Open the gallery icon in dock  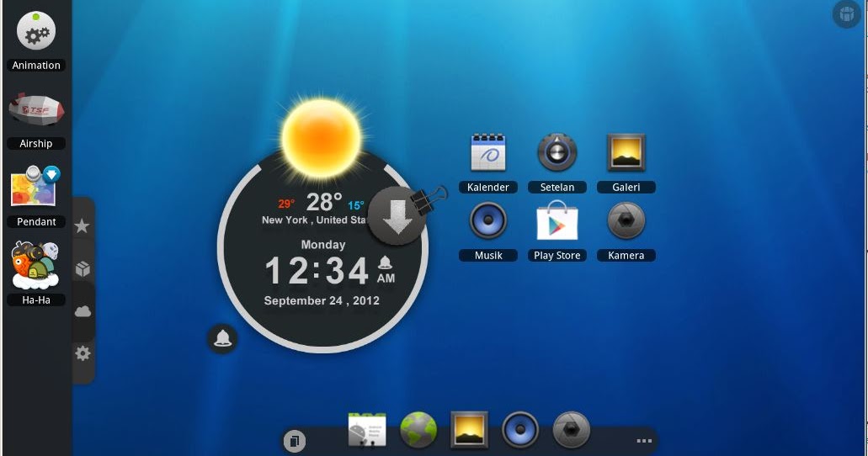pos(470,429)
